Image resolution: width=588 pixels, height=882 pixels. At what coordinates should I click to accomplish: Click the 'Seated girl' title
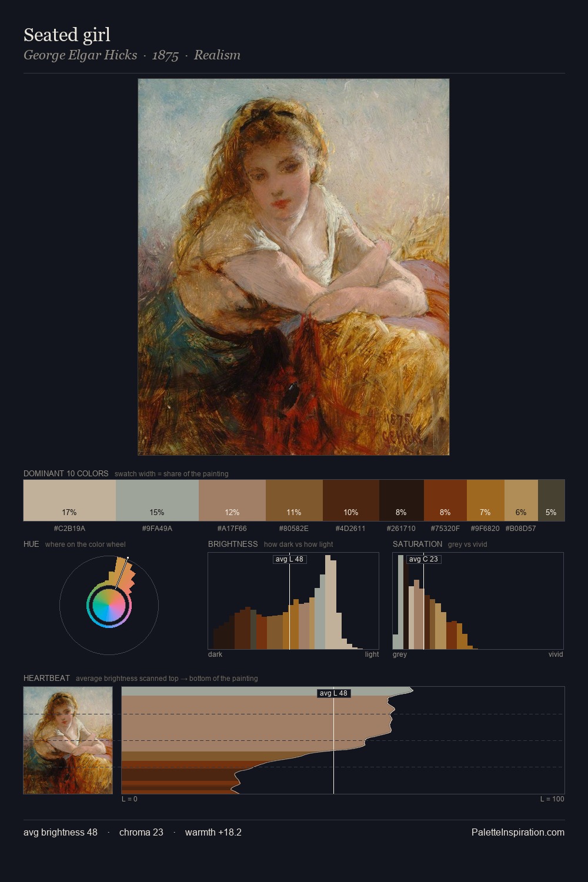67,35
